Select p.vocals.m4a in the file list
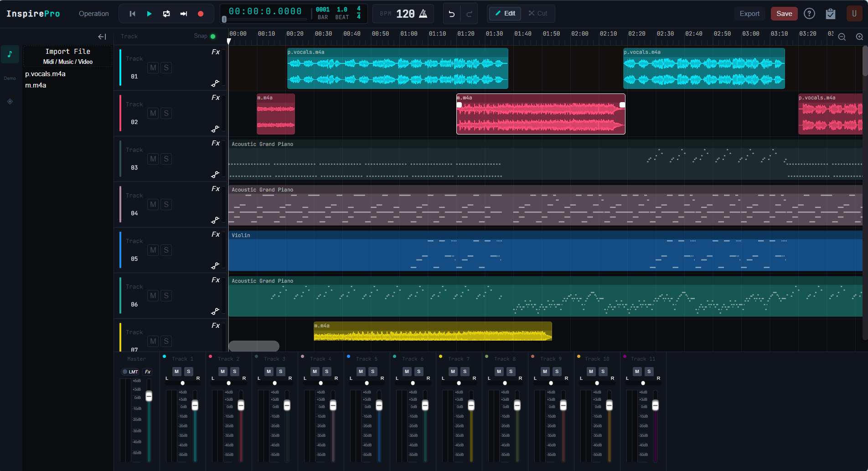868x471 pixels. pyautogui.click(x=45, y=74)
